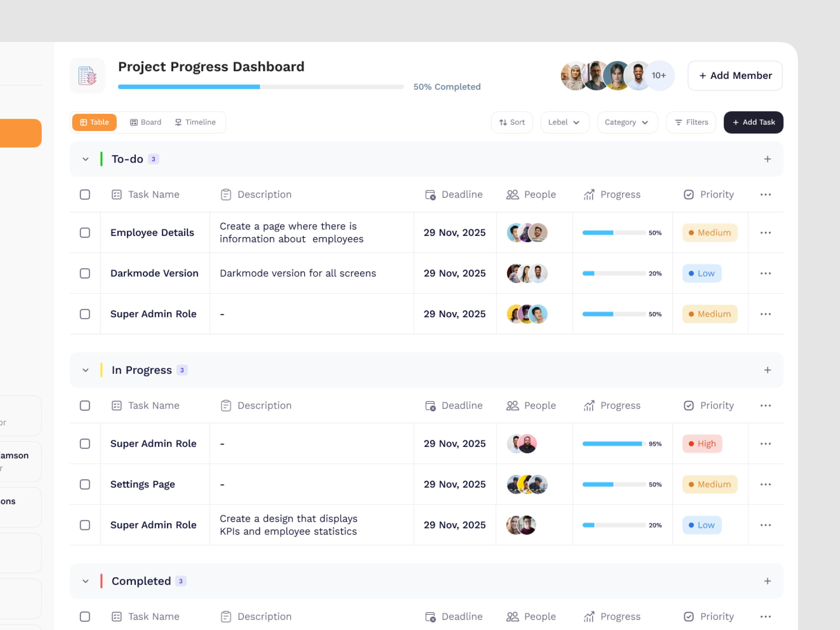Click the Priority check icon in To-do header
840x630 pixels.
point(689,195)
